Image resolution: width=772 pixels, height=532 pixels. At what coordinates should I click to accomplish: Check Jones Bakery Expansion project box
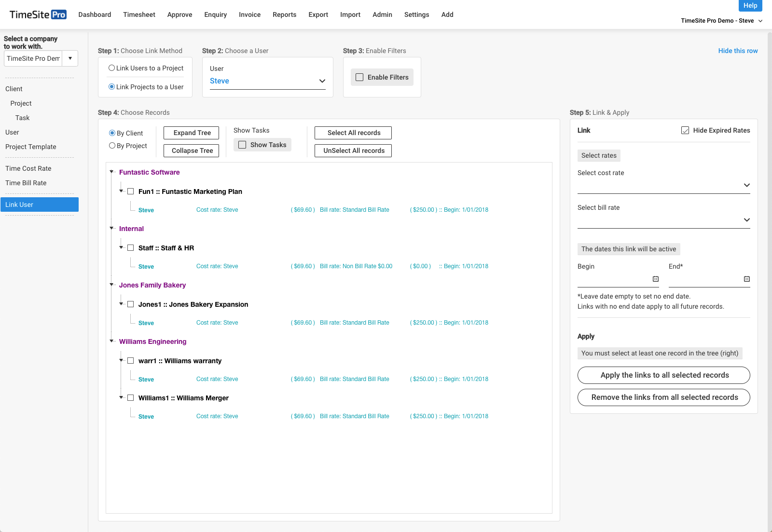pos(130,304)
